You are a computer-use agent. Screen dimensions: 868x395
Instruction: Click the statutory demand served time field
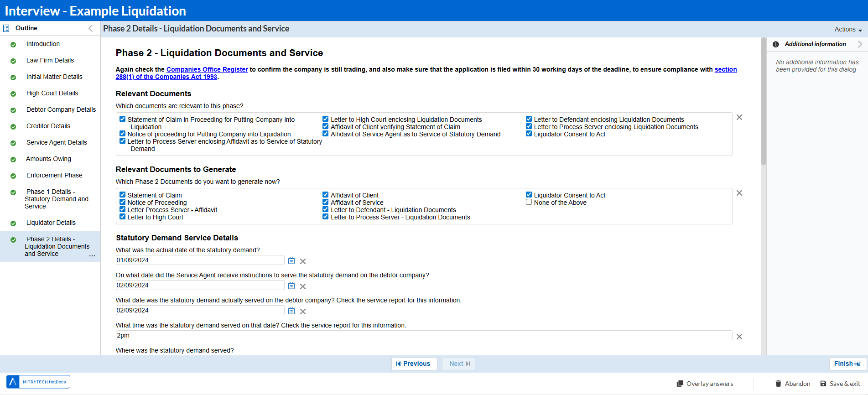[424, 335]
